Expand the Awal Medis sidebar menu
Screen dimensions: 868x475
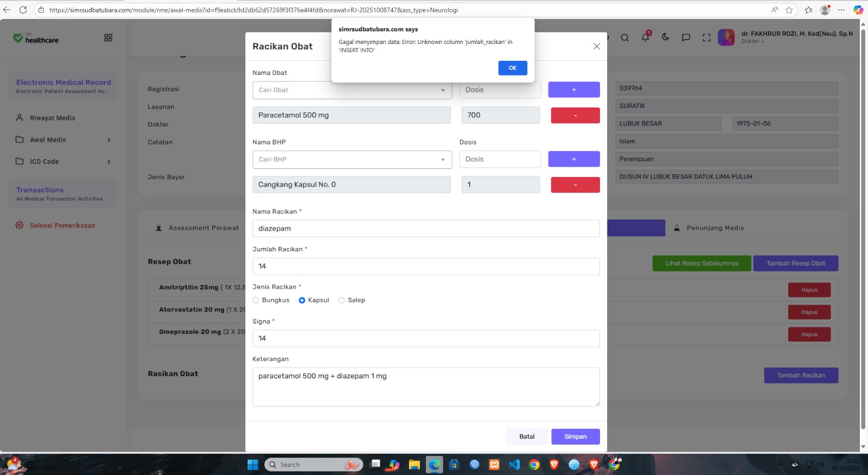(64, 140)
